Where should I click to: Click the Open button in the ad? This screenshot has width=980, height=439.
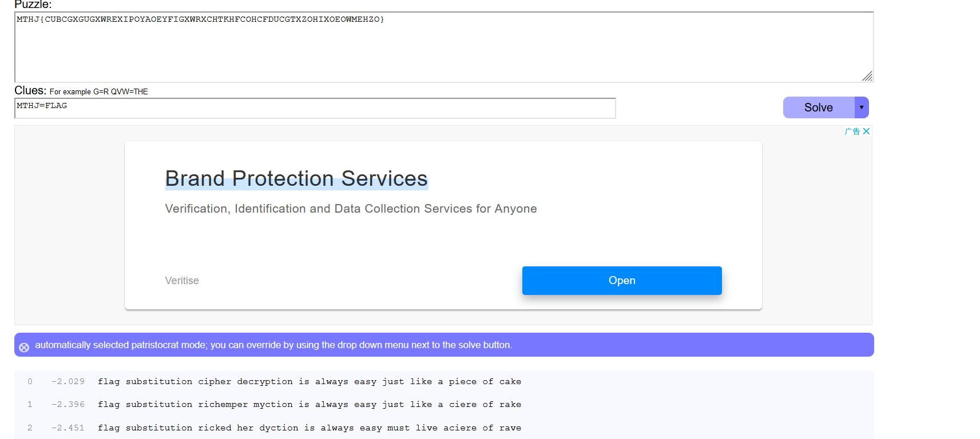click(622, 281)
